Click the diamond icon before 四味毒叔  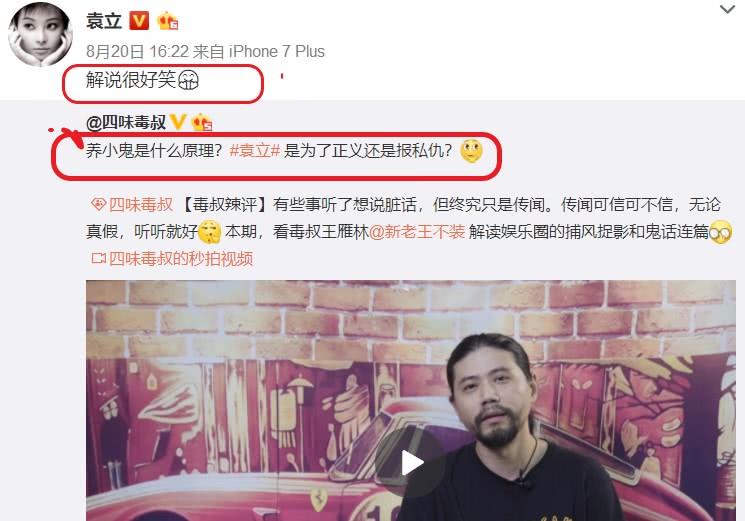pyautogui.click(x=98, y=205)
